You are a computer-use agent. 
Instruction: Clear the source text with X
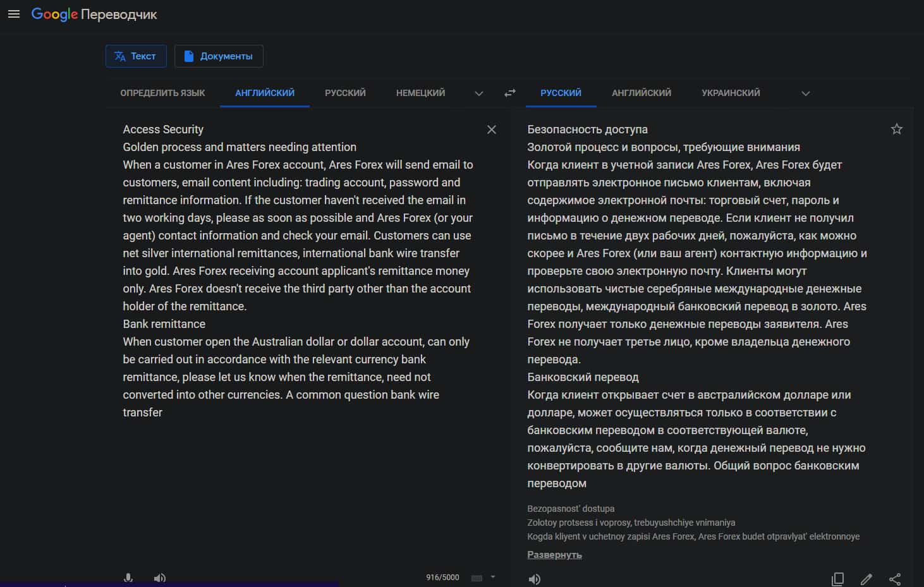tap(492, 130)
